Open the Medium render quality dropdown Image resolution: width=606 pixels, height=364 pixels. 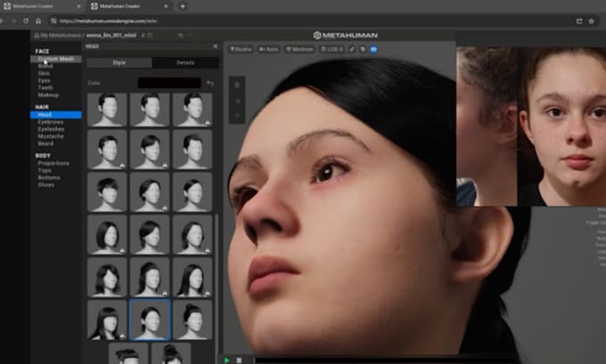[299, 49]
